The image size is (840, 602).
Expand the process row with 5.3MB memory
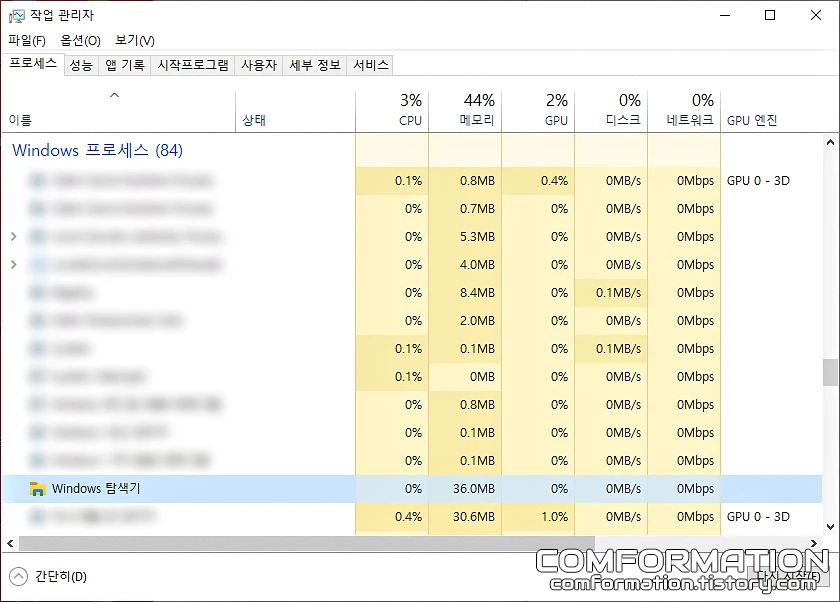(14, 236)
